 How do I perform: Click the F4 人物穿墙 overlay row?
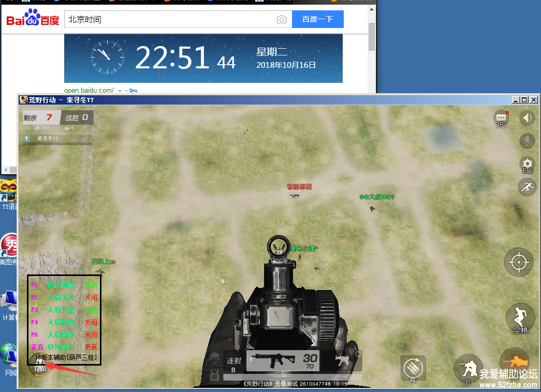(x=64, y=322)
